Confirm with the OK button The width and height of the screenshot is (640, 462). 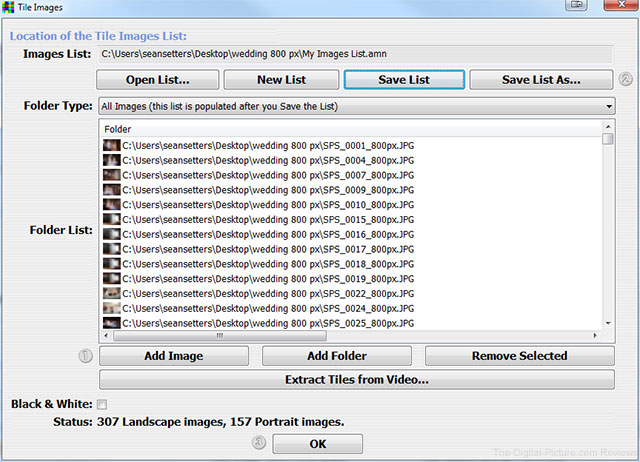click(x=318, y=444)
